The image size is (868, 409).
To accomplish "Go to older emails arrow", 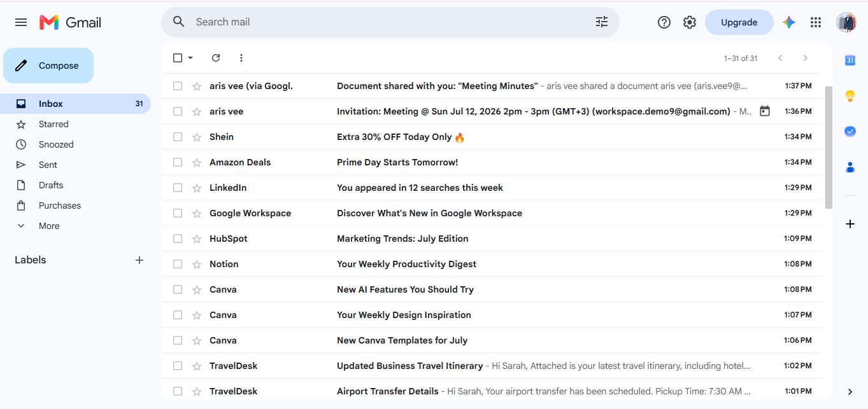I will [806, 58].
